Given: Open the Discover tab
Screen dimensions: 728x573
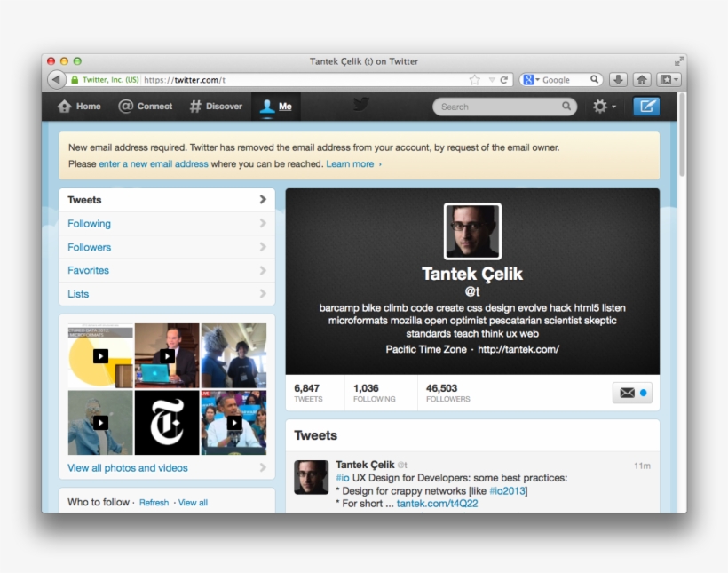Looking at the screenshot, I should (x=216, y=107).
